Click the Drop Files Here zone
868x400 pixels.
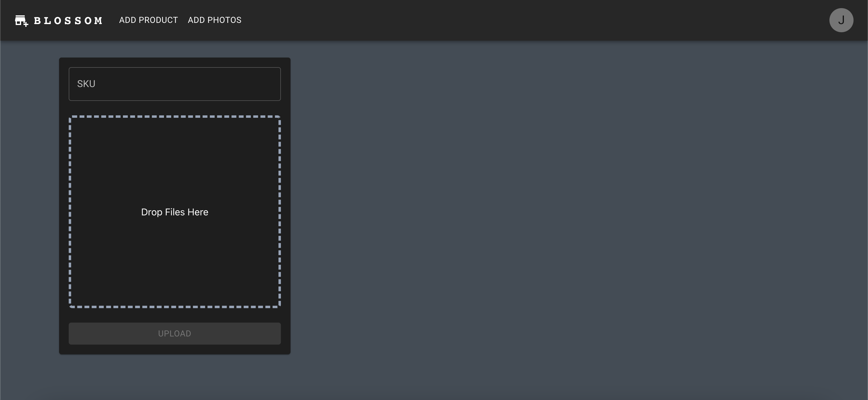pyautogui.click(x=175, y=212)
